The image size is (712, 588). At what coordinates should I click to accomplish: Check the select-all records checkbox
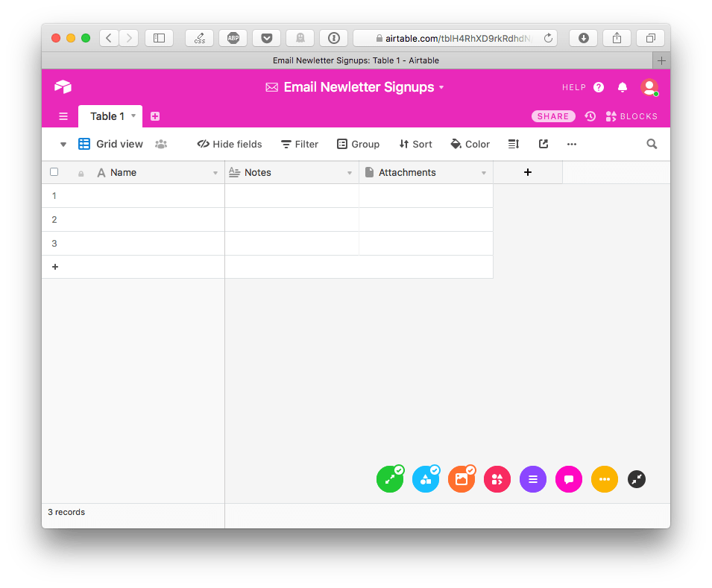pos(54,171)
